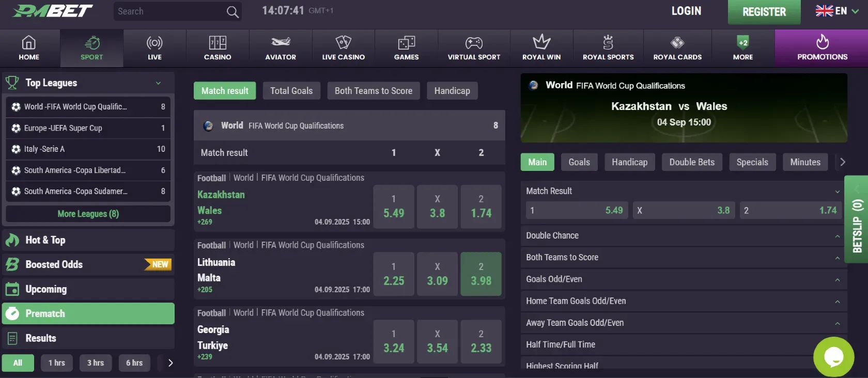Open ROYAL SPORTS trophy icon
Image resolution: width=868 pixels, height=378 pixels.
pos(608,42)
